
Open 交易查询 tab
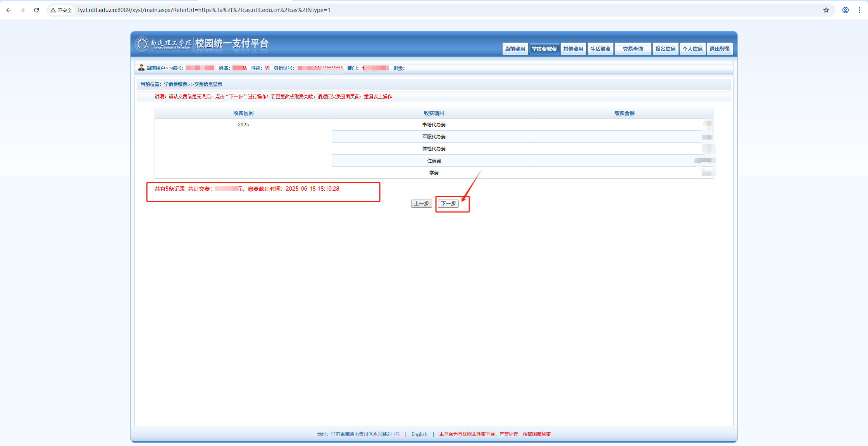(x=633, y=49)
